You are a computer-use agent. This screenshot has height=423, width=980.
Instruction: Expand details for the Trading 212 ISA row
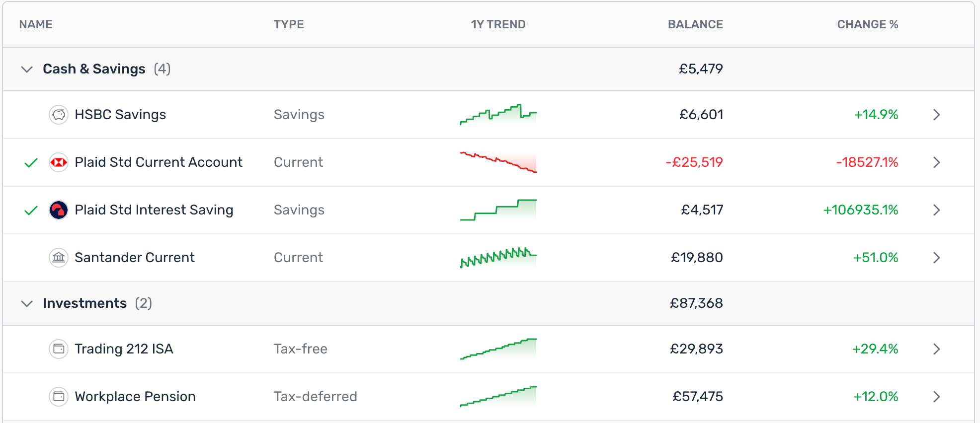[x=937, y=349]
